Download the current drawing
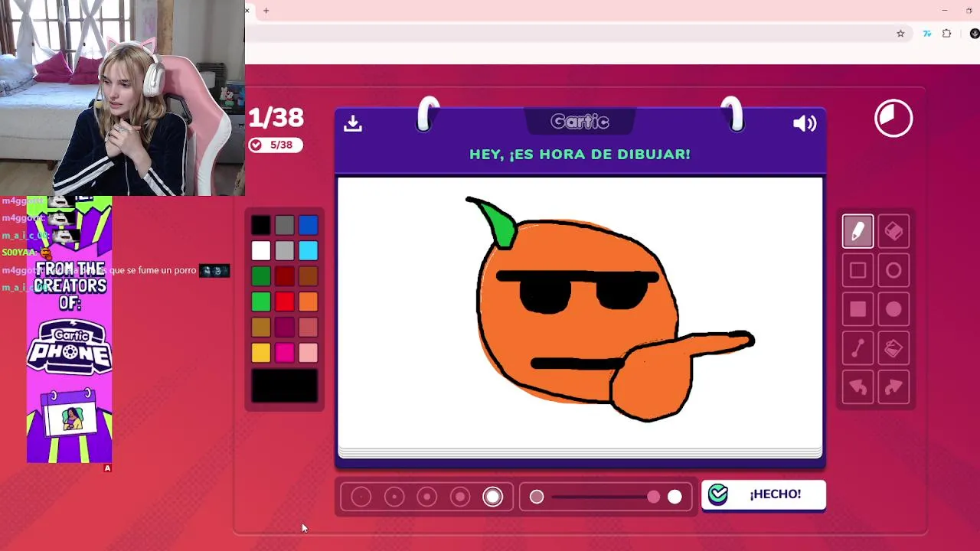This screenshot has width=980, height=551. point(352,122)
